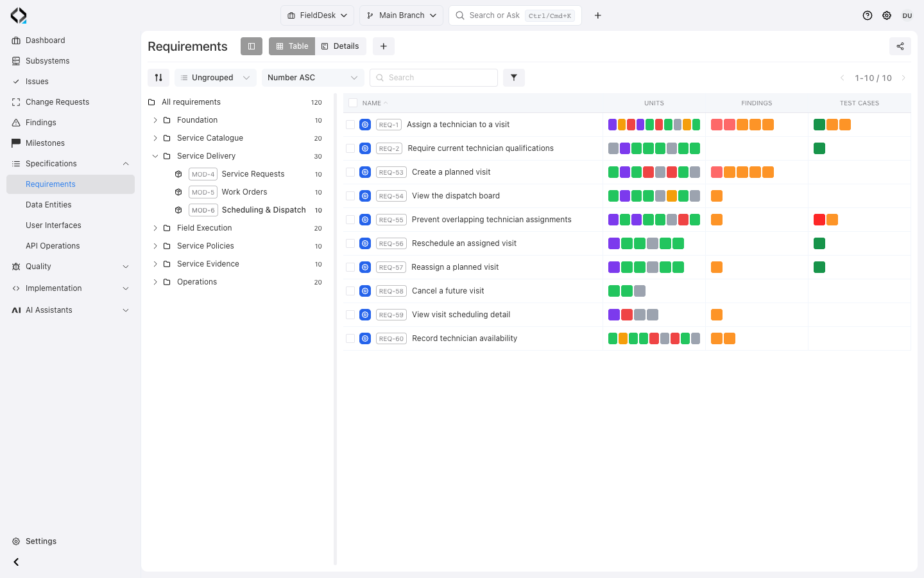This screenshot has width=924, height=578.
Task: Open Prevent overlapping technician assignments requirement
Action: click(492, 220)
